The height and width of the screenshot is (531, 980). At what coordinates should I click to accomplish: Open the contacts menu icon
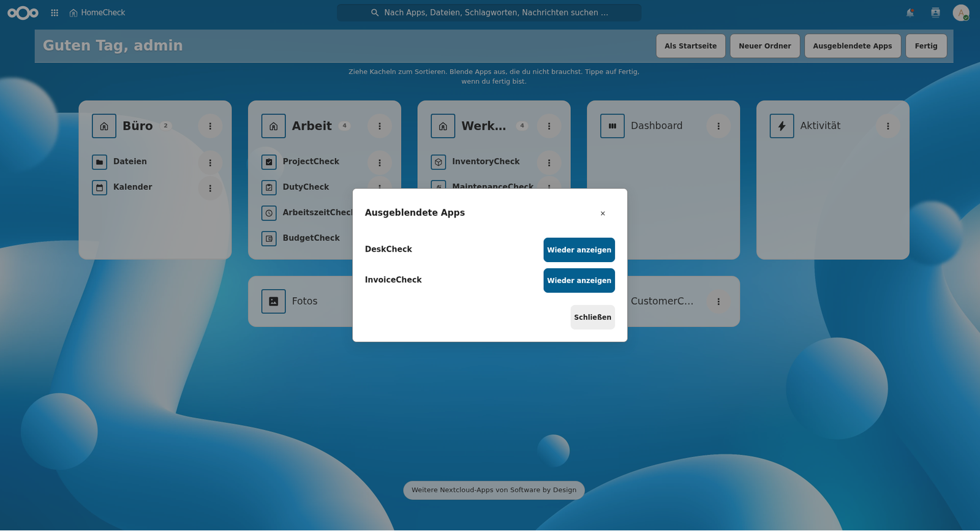coord(935,13)
